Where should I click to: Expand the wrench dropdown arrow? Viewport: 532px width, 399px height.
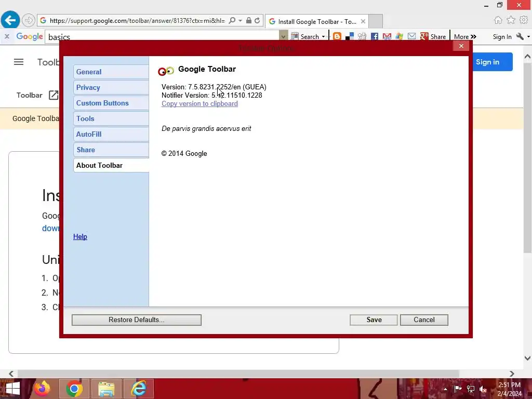(x=528, y=37)
